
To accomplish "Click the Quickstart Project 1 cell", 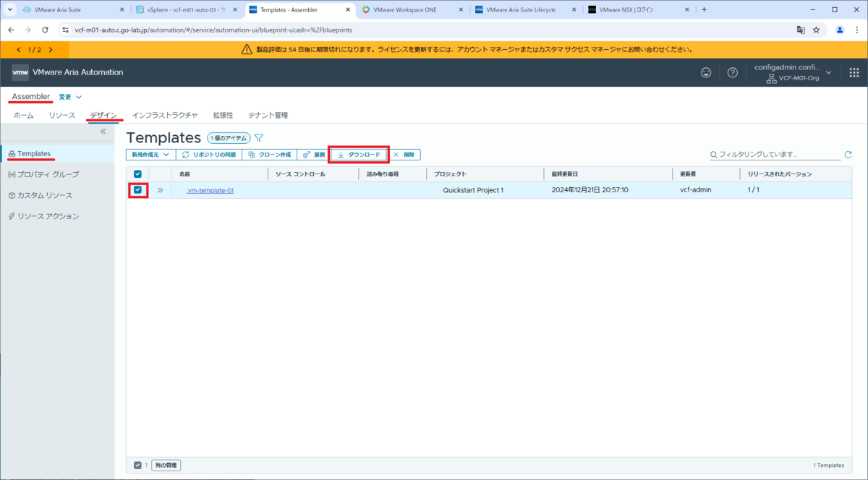I will (473, 190).
